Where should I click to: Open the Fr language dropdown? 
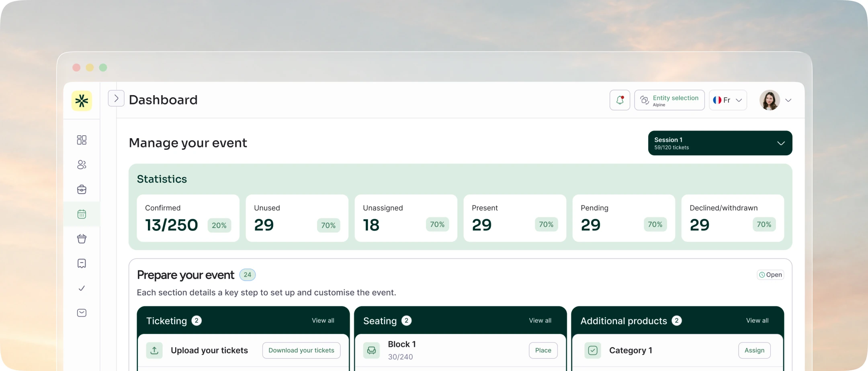[728, 100]
